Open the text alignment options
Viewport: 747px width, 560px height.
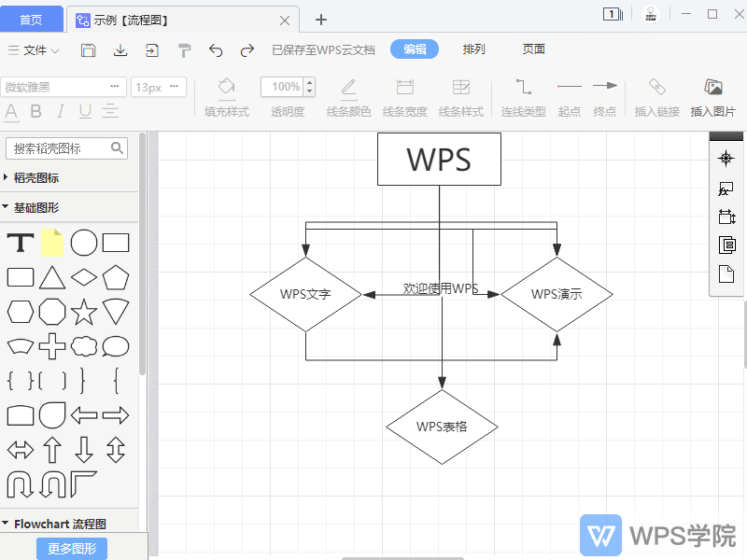110,111
